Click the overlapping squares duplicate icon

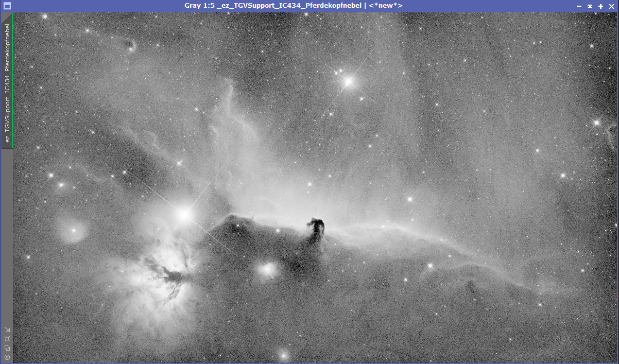click(x=7, y=348)
